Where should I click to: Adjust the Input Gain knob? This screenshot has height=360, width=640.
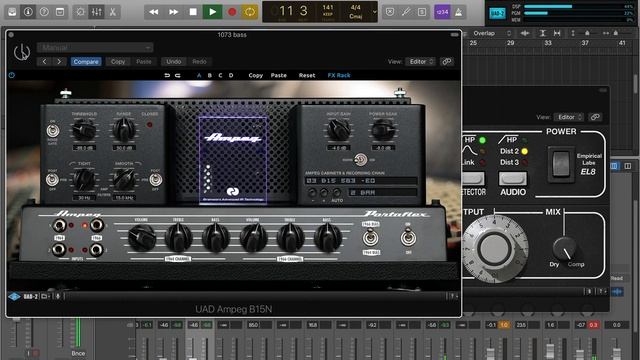pyautogui.click(x=339, y=130)
